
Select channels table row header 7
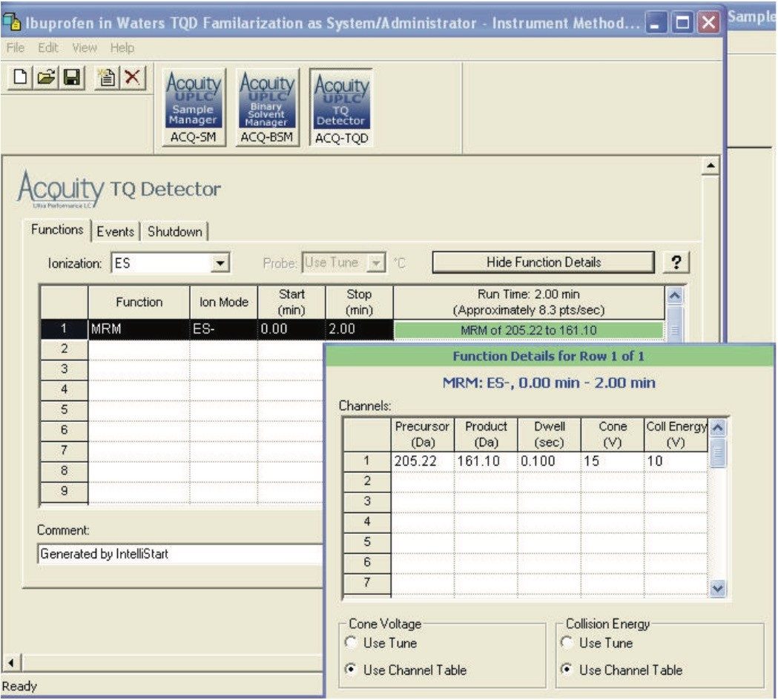coord(367,582)
